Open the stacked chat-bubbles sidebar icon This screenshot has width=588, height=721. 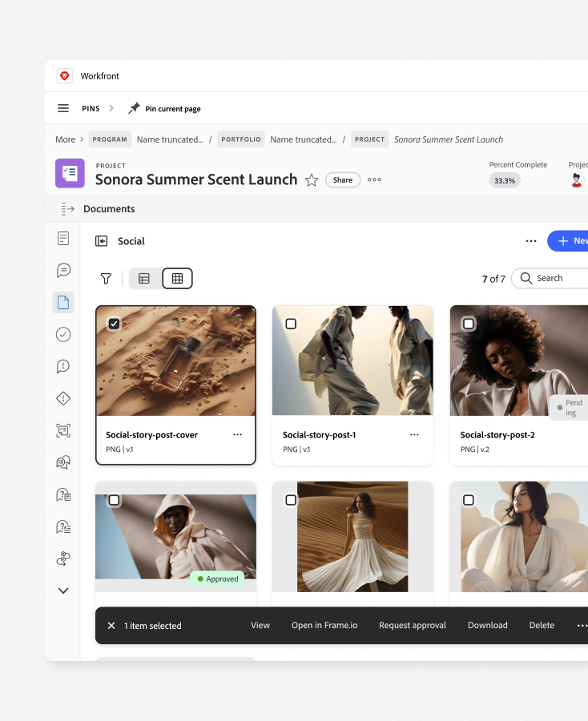pyautogui.click(x=63, y=462)
